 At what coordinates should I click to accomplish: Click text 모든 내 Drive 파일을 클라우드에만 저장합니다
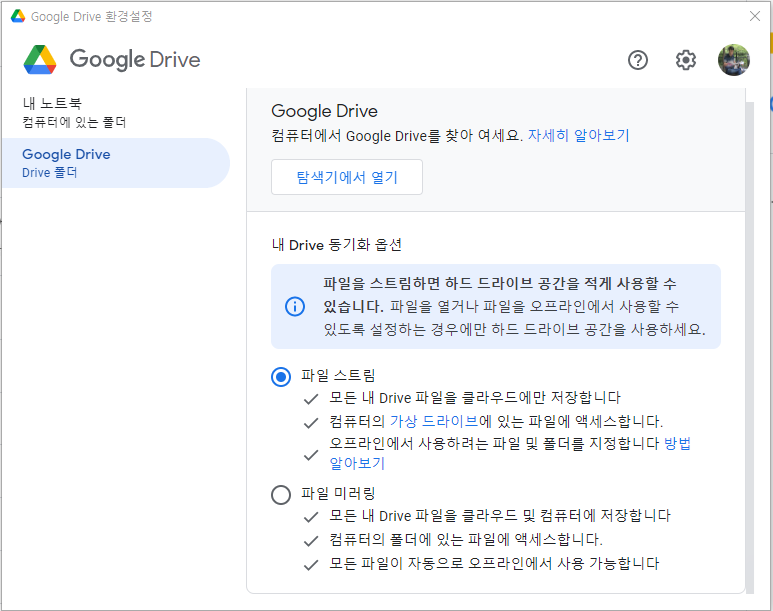(475, 397)
